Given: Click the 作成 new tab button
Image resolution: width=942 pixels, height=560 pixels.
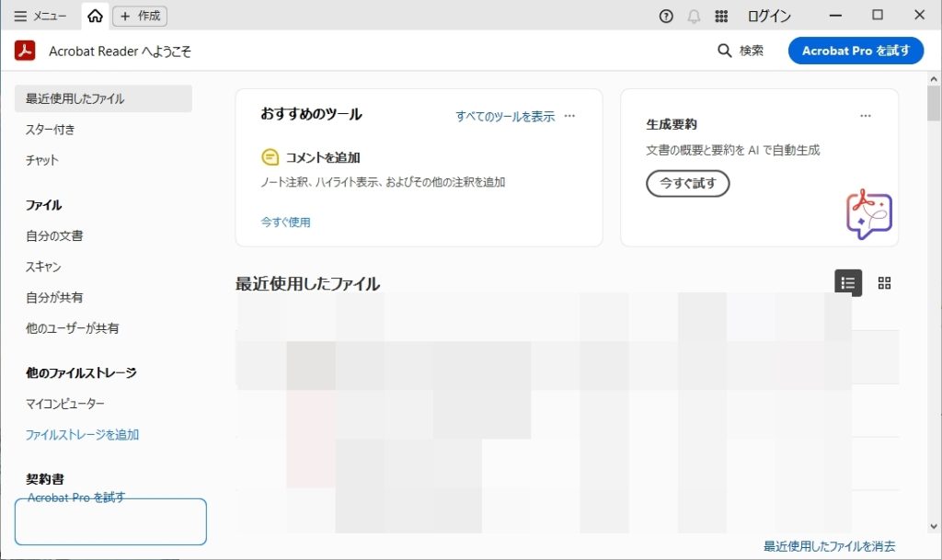Looking at the screenshot, I should 140,16.
